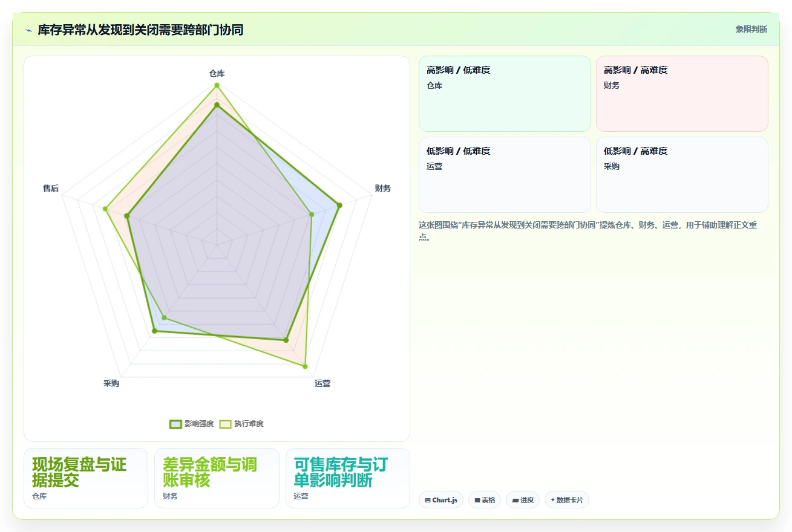Click the 影响强度 data point on 采购 axis
The width and height of the screenshot is (792, 532).
click(154, 331)
